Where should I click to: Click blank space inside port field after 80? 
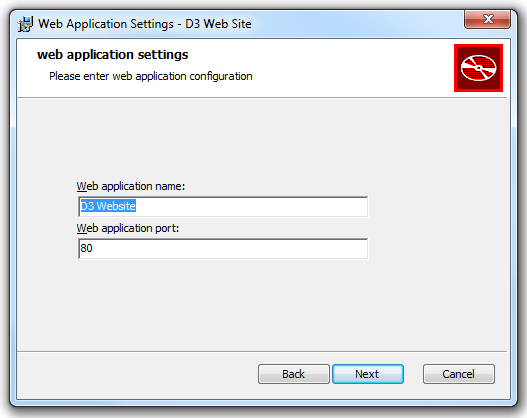click(229, 249)
